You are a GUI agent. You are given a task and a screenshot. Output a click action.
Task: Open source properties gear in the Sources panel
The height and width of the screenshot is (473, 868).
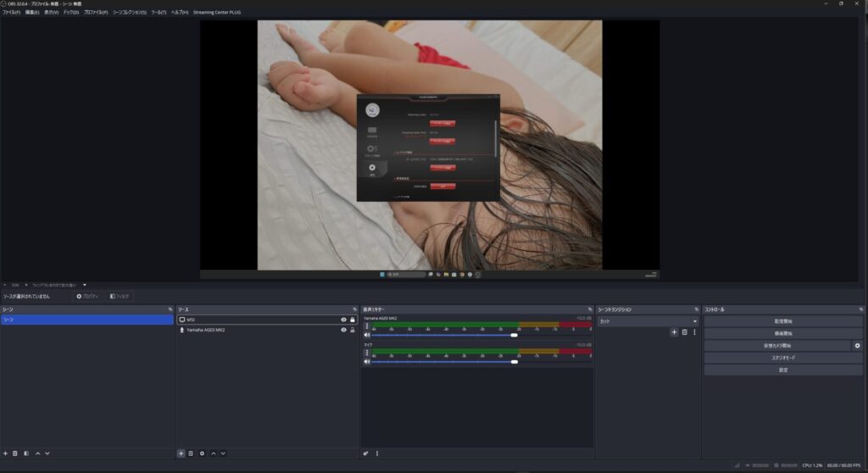(x=202, y=454)
